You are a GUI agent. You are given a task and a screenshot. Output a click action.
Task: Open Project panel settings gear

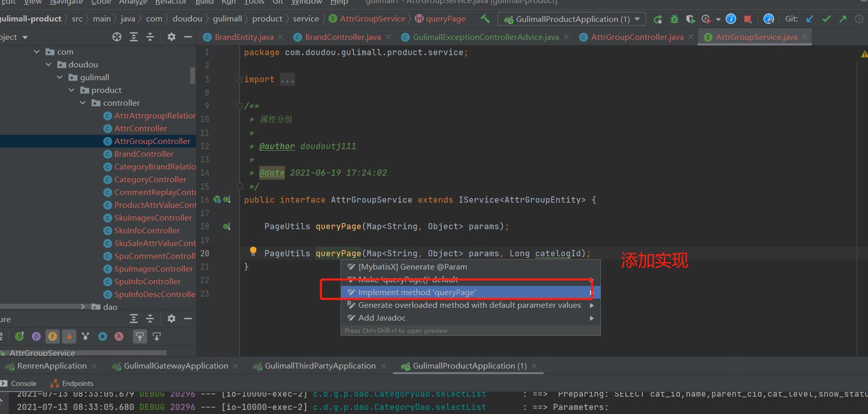[172, 37]
